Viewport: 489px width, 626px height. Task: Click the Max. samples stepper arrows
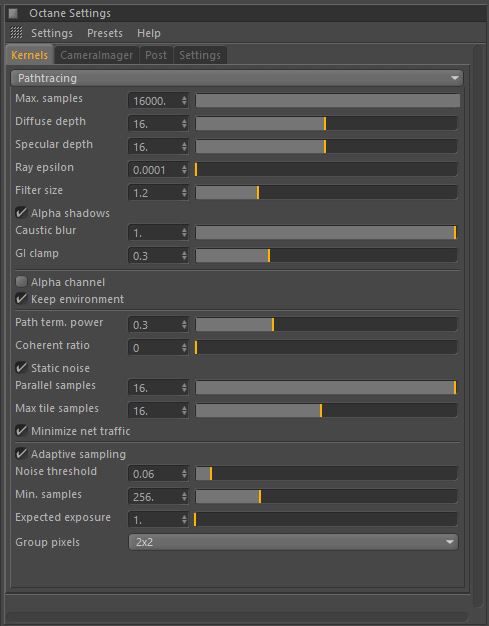(x=184, y=101)
